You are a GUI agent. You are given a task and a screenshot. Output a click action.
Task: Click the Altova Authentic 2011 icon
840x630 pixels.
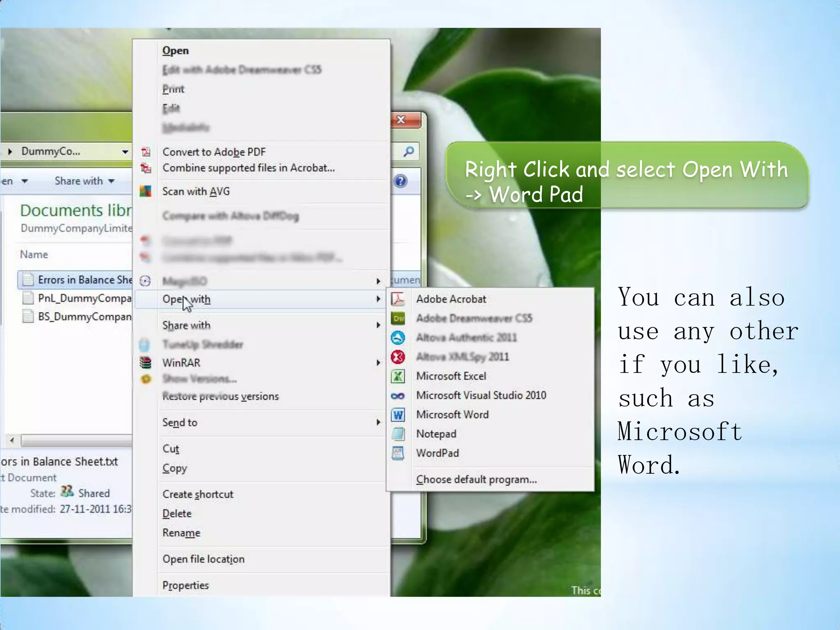coord(398,338)
